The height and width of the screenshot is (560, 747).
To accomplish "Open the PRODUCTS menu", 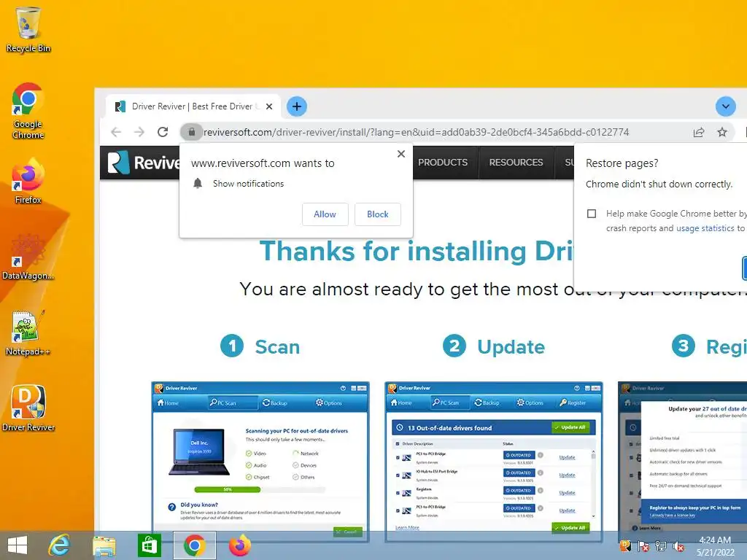I will pyautogui.click(x=443, y=163).
